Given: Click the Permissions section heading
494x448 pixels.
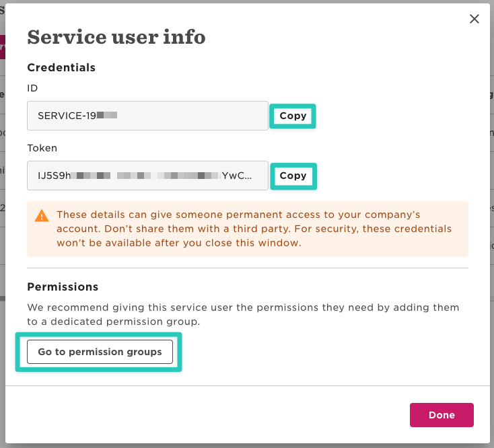Looking at the screenshot, I should tap(63, 287).
